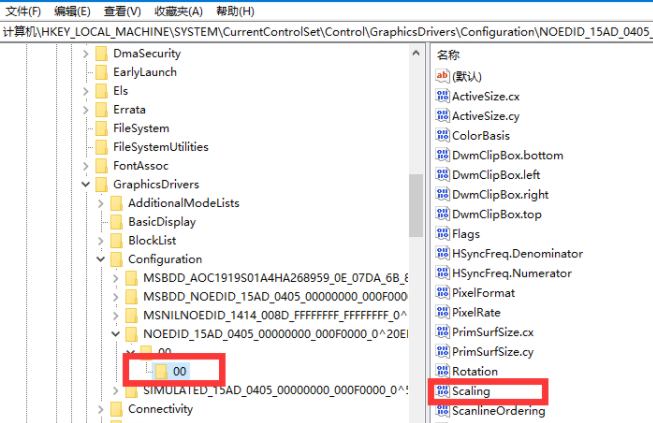Image resolution: width=653 pixels, height=423 pixels.
Task: Click the registry path address bar
Action: (x=326, y=32)
